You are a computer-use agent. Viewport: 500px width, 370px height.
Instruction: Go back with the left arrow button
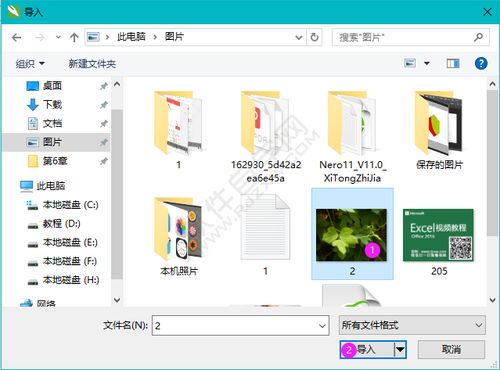point(16,38)
